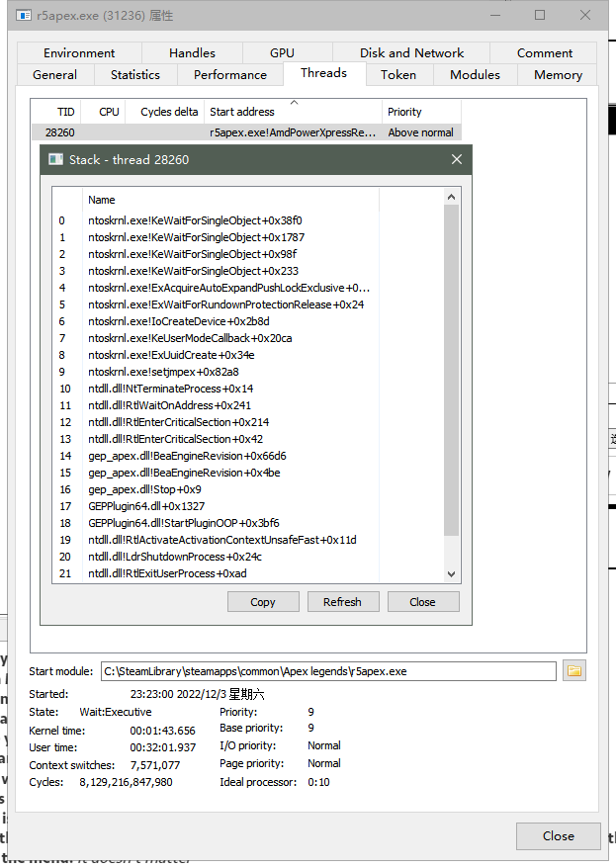Click the stack list vertical scrollbar thumb
Screen dimensions: 616x868
[452, 370]
